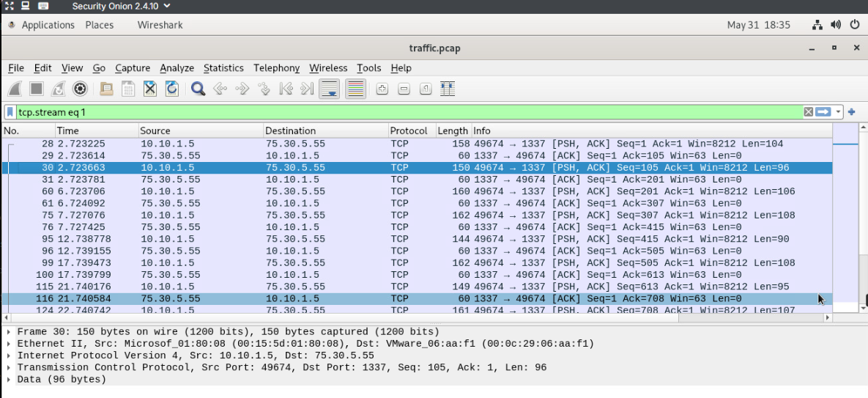The height and width of the screenshot is (398, 868).
Task: Select packet 99 at time 17.739473
Action: (417, 263)
